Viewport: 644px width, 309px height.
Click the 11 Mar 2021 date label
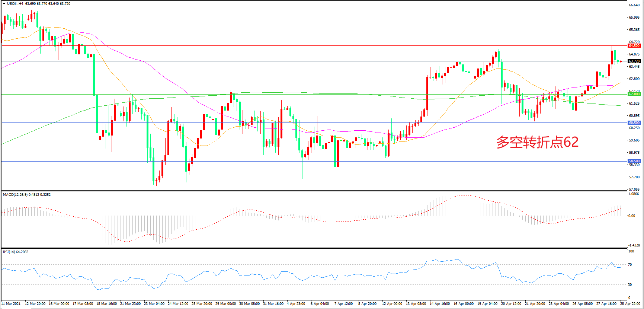pyautogui.click(x=11, y=304)
